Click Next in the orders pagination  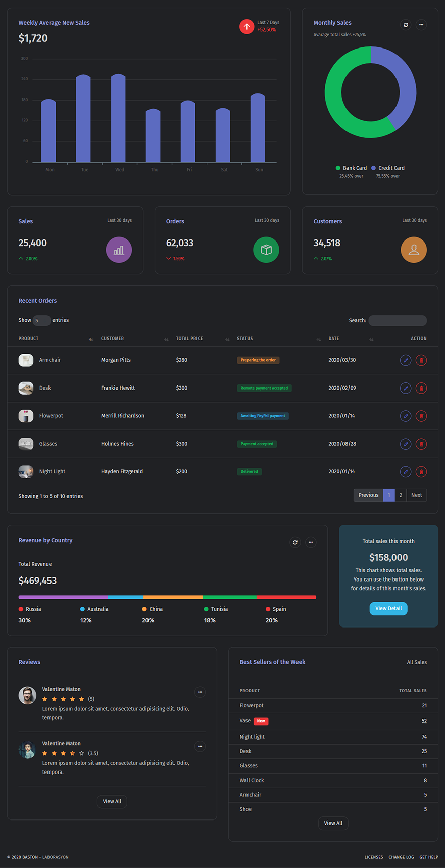[x=416, y=495]
